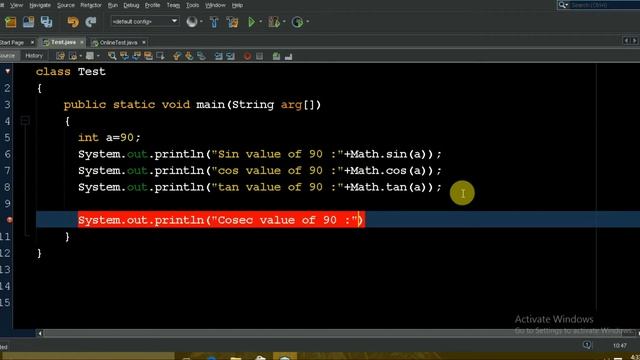Open the Refactor menu
Screen dimensions: 640x360
click(x=91, y=5)
